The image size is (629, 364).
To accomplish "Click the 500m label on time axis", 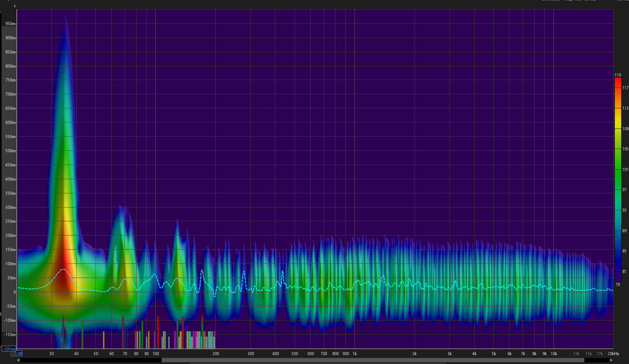I will click(x=11, y=151).
